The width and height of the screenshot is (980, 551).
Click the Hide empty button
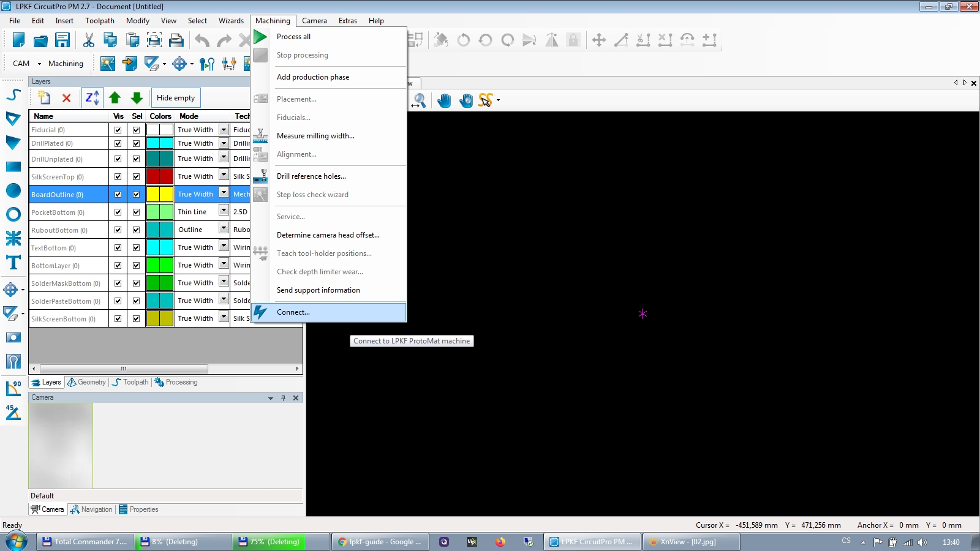tap(176, 98)
